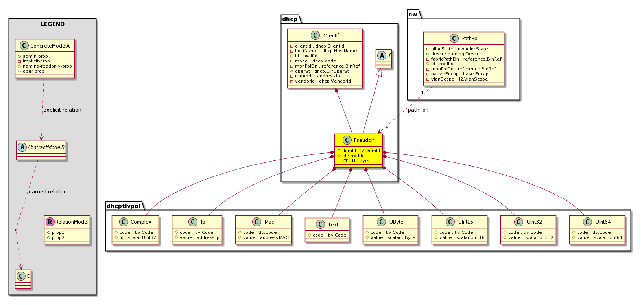The image size is (644, 305).
Task: Click 'value : scalar.Uint64' attribute
Action: pyautogui.click(x=600, y=237)
